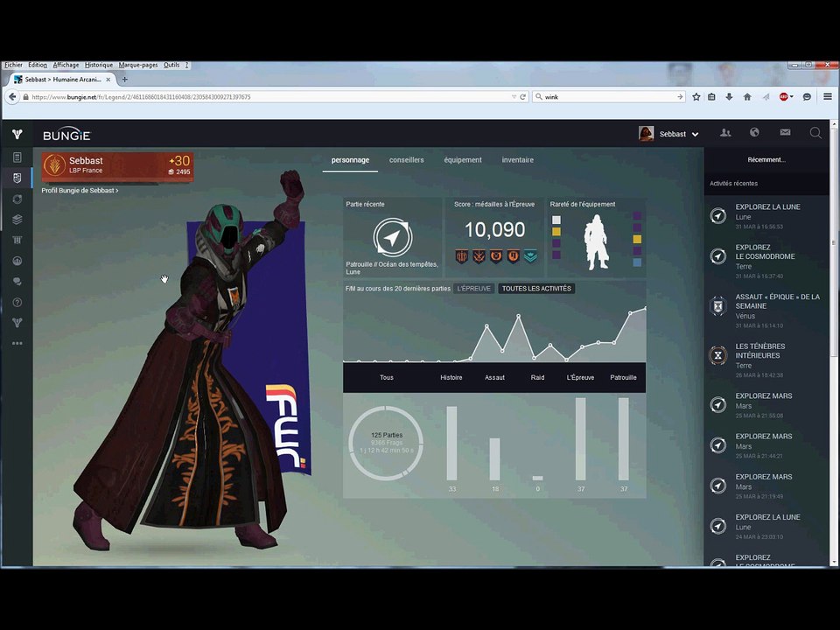Click the Récemment... panel header
Screen dimensions: 840x630
click(x=766, y=159)
